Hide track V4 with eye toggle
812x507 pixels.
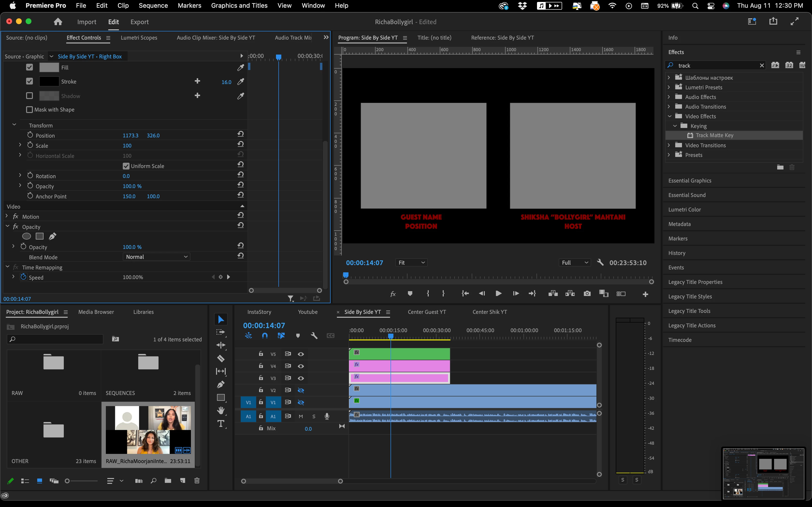tap(301, 366)
